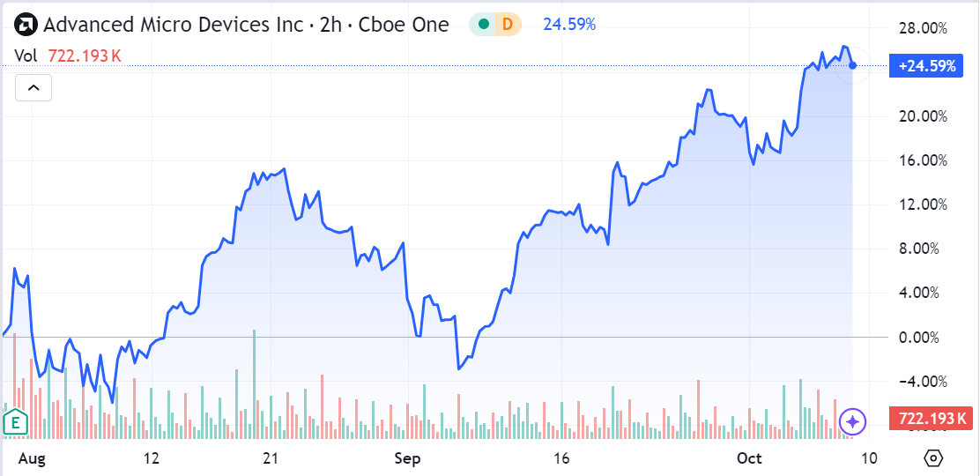Click the blue 24.59% value in legend
980x476 pixels.
tap(569, 25)
